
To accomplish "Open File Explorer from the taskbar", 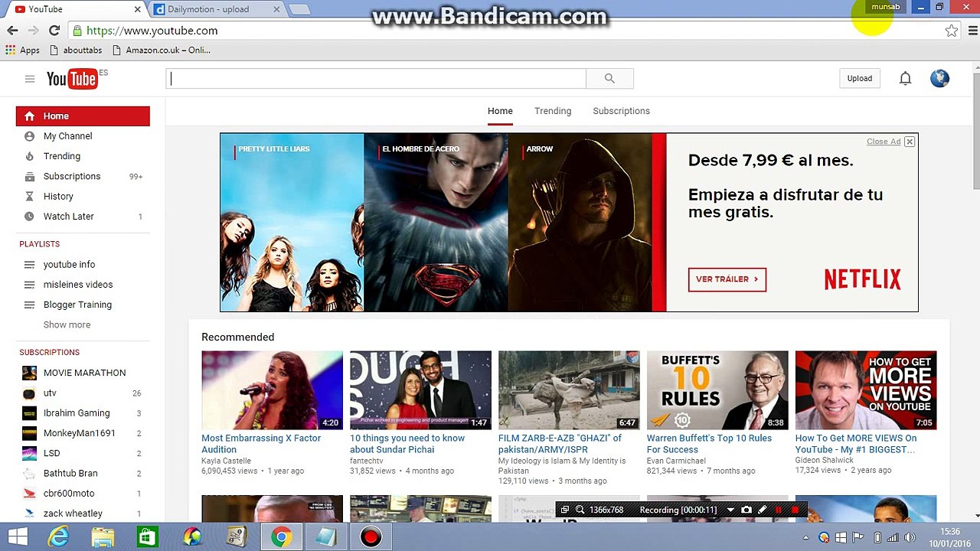I will [x=103, y=537].
